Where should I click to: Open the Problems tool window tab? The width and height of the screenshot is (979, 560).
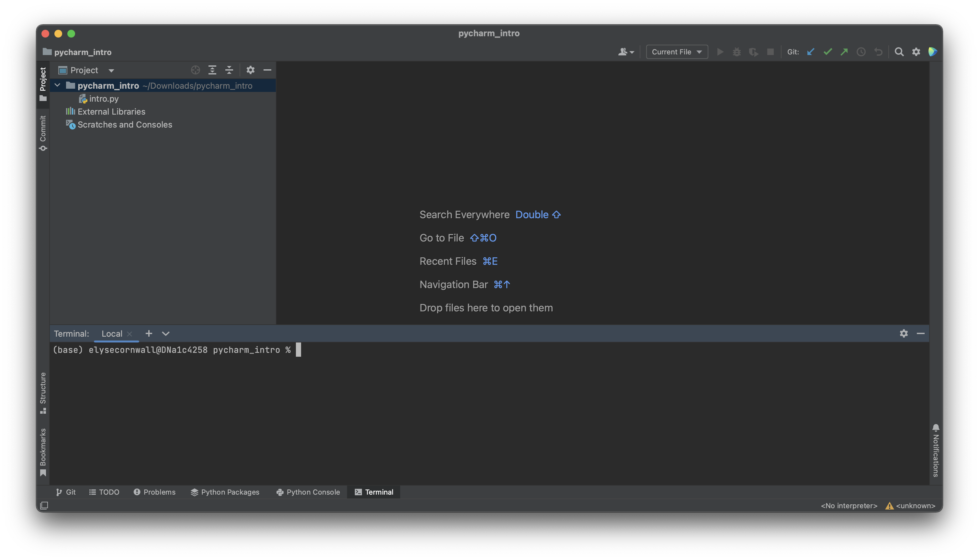pos(154,492)
